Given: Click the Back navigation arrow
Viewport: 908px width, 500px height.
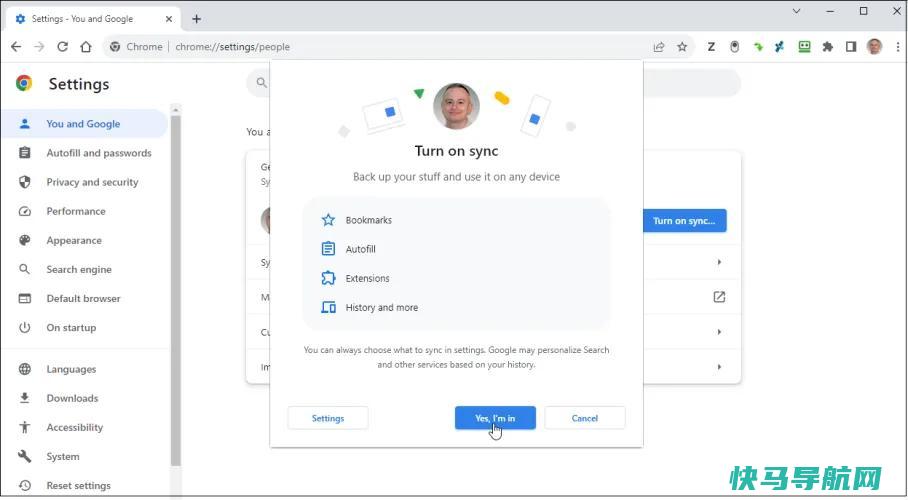Looking at the screenshot, I should [x=16, y=47].
